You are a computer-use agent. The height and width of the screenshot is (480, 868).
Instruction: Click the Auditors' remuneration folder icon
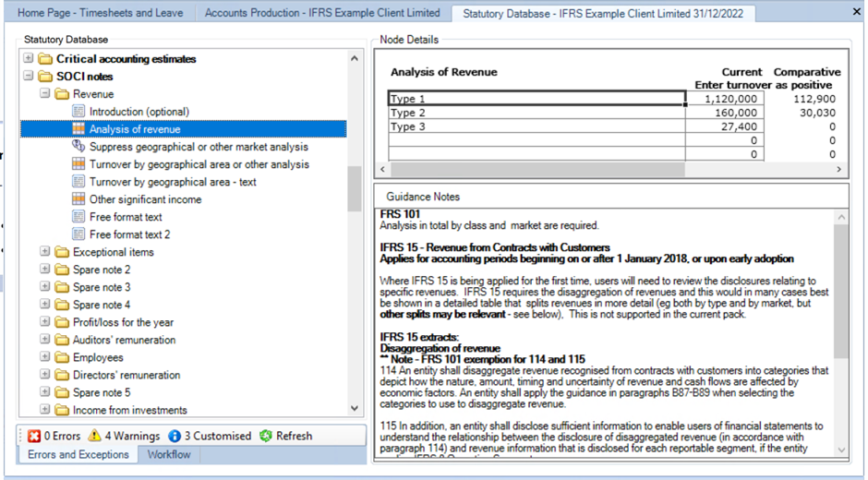click(x=62, y=340)
